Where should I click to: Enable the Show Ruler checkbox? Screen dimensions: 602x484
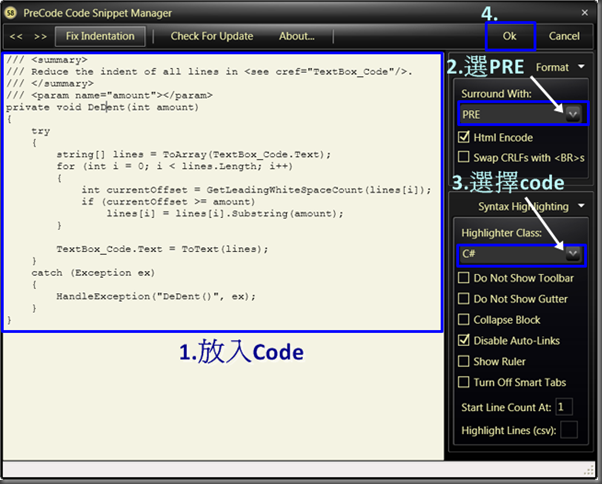tap(464, 361)
